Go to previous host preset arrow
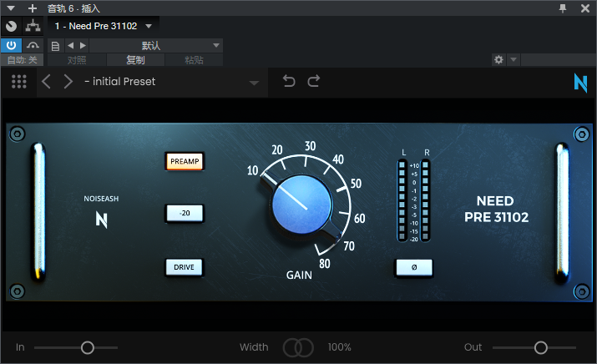Image resolution: width=597 pixels, height=364 pixels. pos(70,46)
